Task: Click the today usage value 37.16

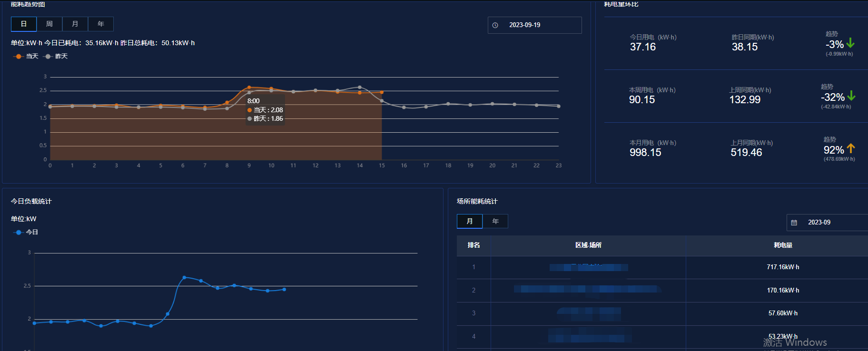Action: (643, 47)
